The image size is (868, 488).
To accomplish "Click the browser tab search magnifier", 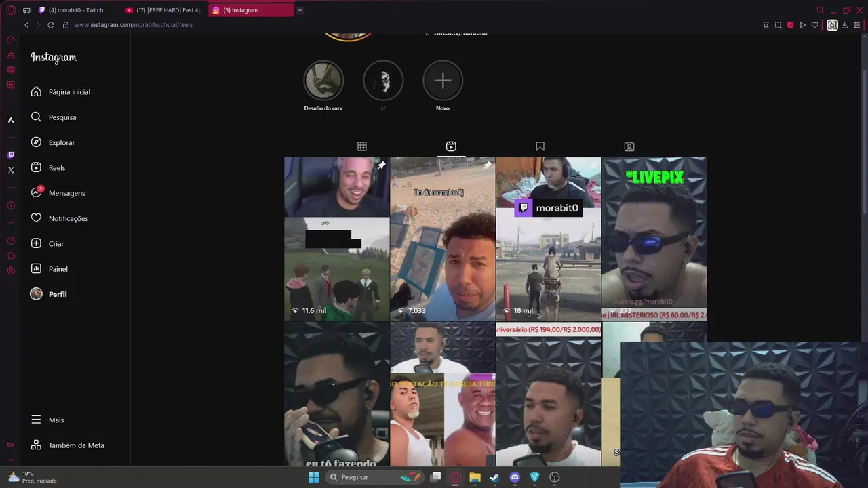I will coord(820,10).
